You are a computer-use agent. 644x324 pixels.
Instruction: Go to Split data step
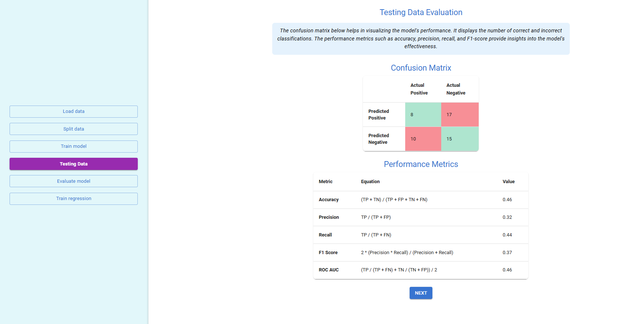tap(73, 129)
